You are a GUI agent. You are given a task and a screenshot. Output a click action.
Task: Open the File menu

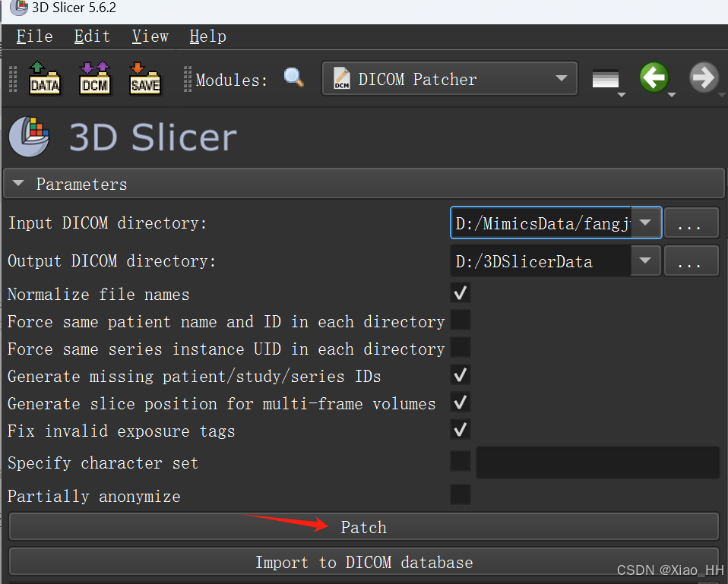pos(35,36)
